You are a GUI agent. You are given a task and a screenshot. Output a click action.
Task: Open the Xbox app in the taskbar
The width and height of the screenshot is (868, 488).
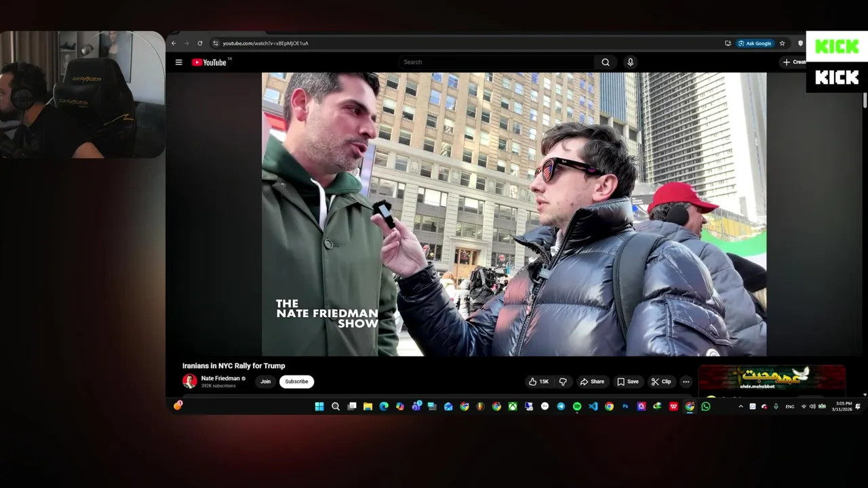pyautogui.click(x=513, y=407)
